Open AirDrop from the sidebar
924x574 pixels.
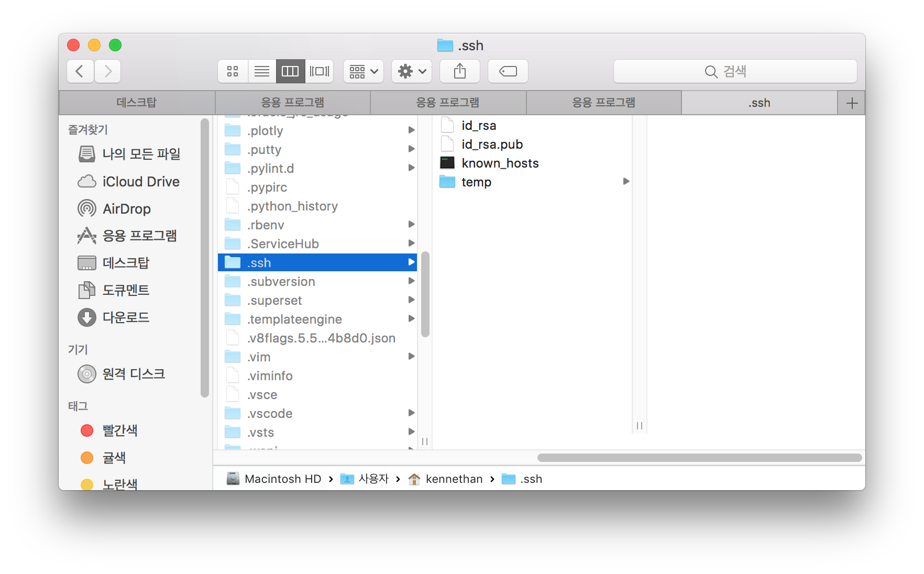click(x=126, y=208)
